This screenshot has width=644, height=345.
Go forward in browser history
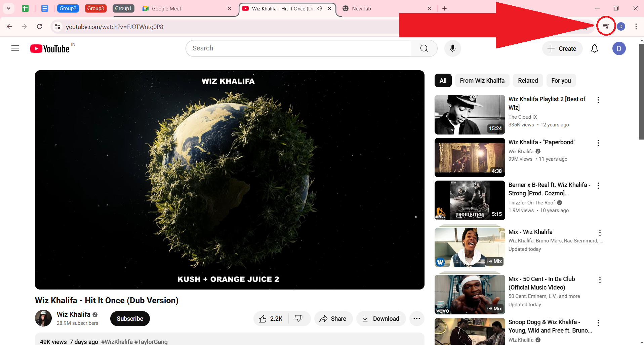24,27
